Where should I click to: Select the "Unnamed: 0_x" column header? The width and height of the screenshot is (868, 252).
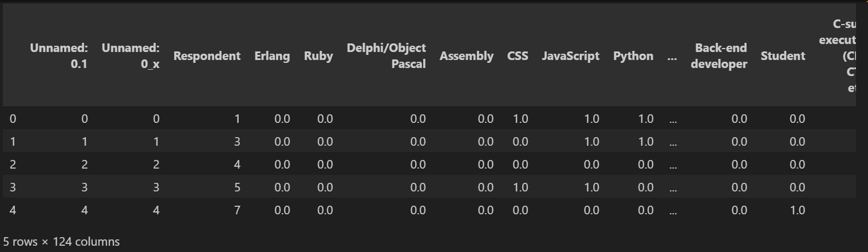pos(131,56)
